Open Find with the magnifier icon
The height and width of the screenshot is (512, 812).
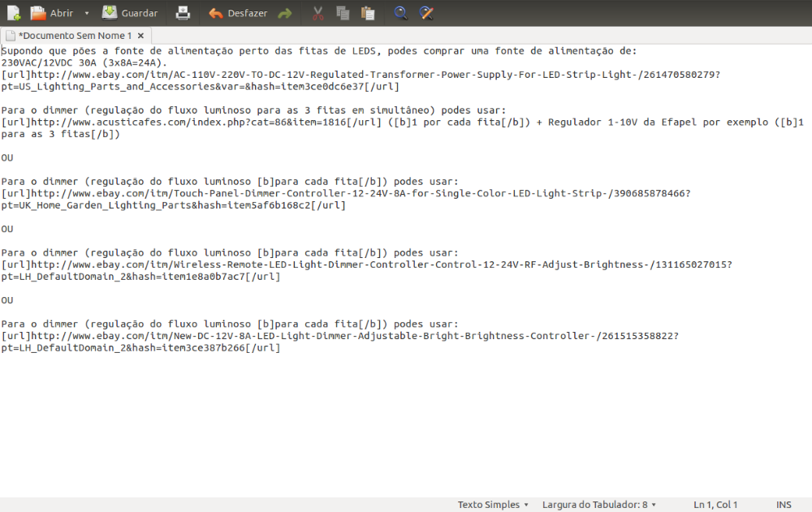(x=400, y=13)
